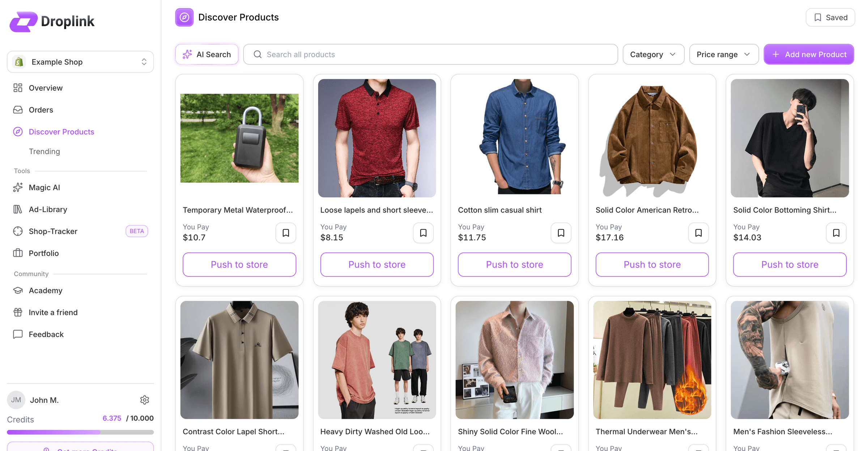Open the red polo shirt image

click(377, 138)
